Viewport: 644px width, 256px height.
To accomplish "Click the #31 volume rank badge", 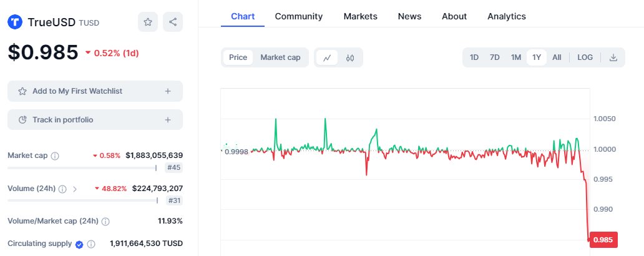I will (174, 200).
